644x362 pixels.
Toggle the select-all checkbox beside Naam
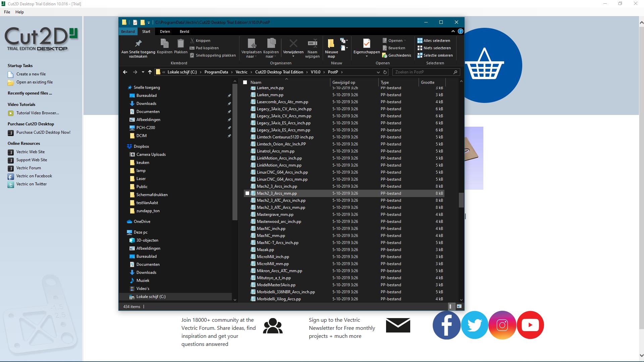[245, 82]
